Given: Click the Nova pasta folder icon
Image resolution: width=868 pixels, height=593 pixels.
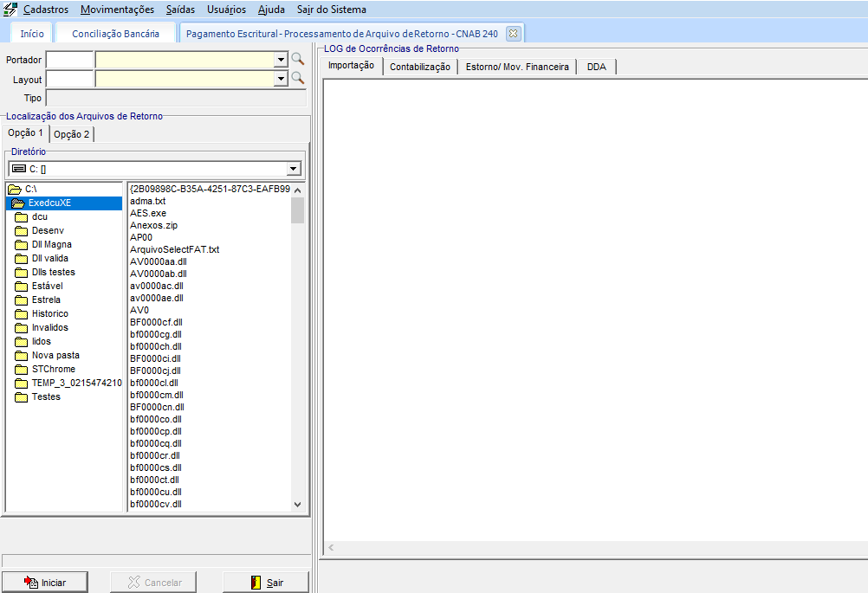Looking at the screenshot, I should coord(22,356).
